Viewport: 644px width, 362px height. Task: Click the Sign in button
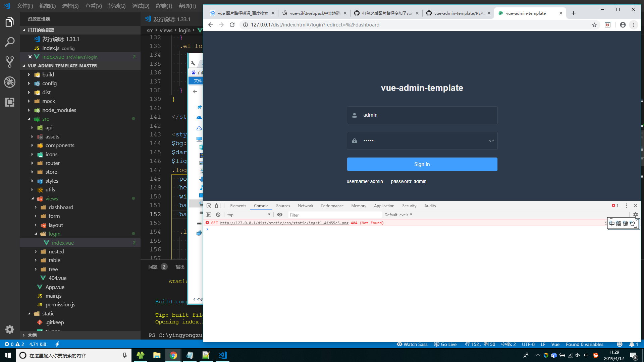(422, 164)
